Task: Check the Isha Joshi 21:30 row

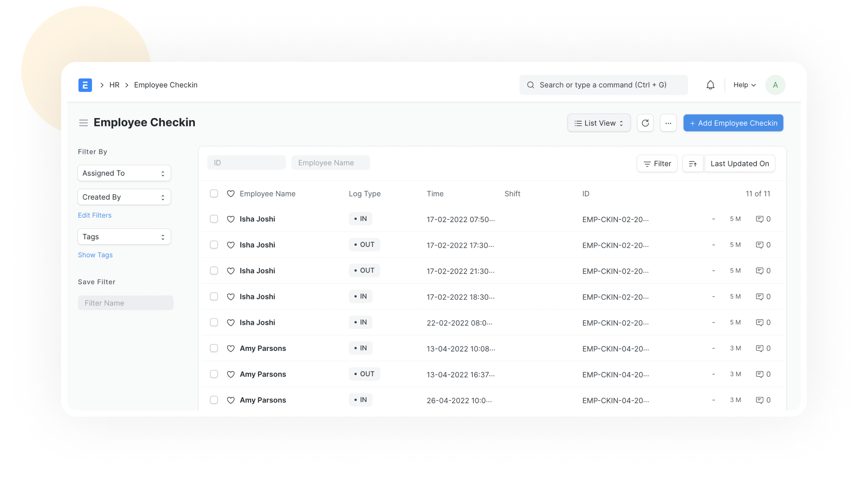Action: pyautogui.click(x=214, y=271)
